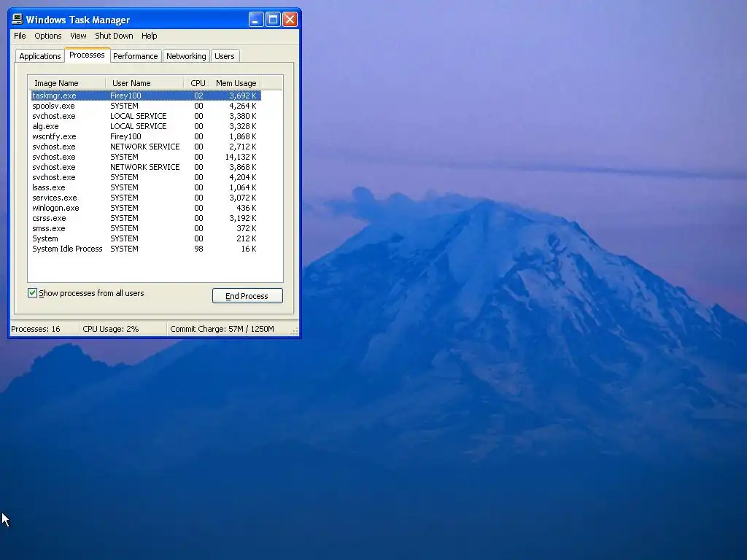Select the smss.exe process

(x=145, y=228)
